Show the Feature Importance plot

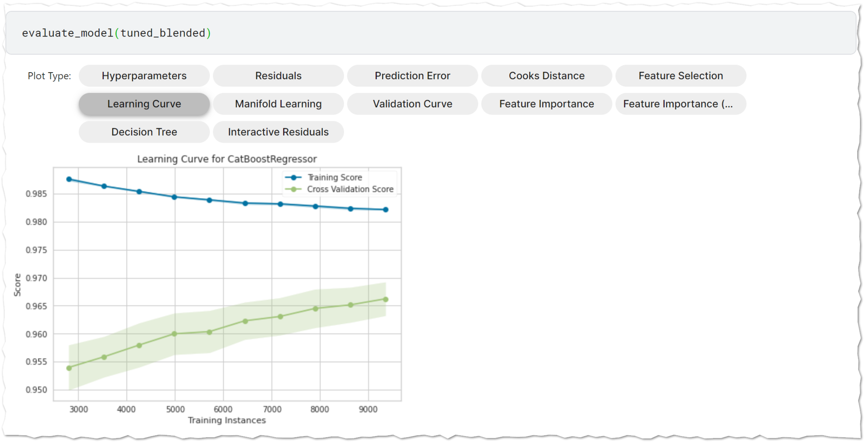click(547, 104)
